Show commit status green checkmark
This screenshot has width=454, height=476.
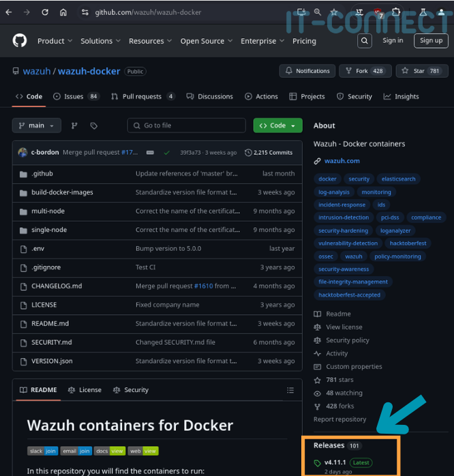[166, 153]
